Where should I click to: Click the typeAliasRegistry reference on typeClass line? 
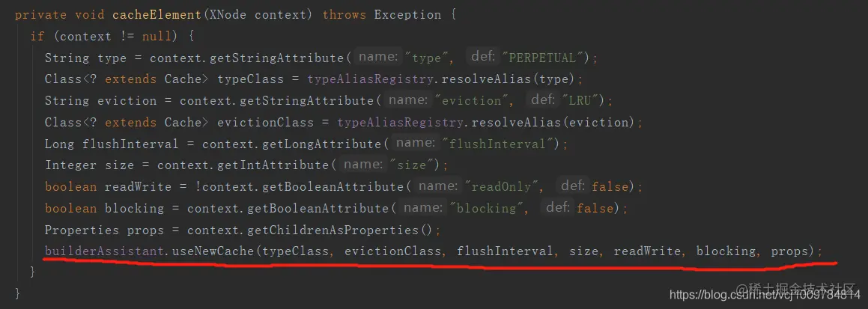370,79
